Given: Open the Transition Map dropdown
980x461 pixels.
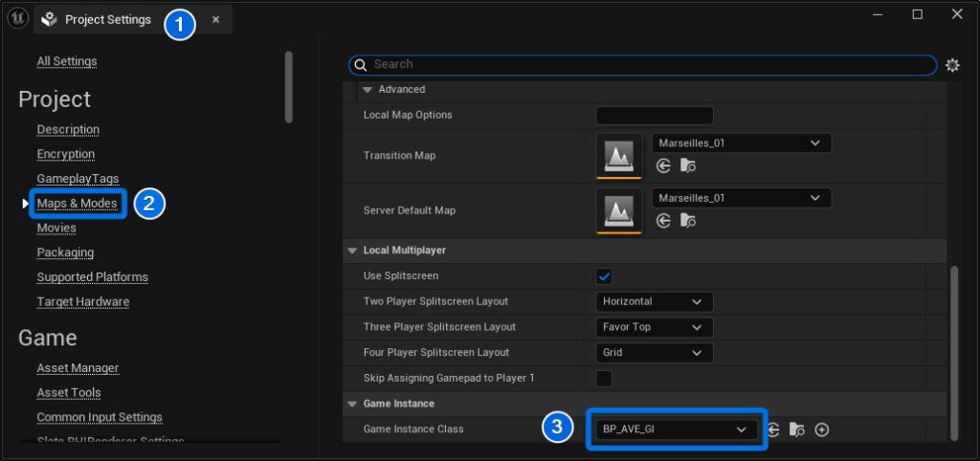Looking at the screenshot, I should tap(741, 143).
